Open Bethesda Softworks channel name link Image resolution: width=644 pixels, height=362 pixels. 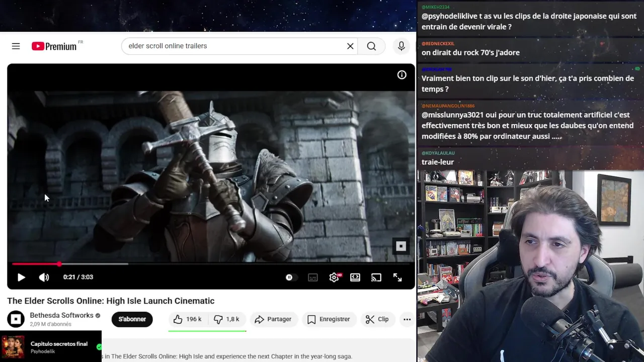61,315
